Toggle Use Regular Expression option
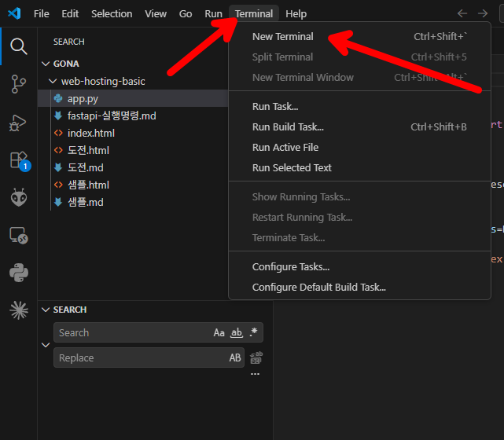This screenshot has width=504, height=440. point(254,332)
